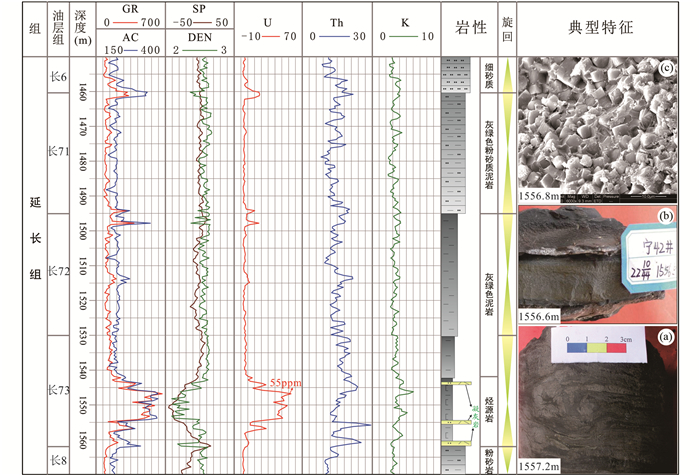700x475 pixels.
Task: Click the 烃源岩 lithology label
Action: click(x=489, y=397)
